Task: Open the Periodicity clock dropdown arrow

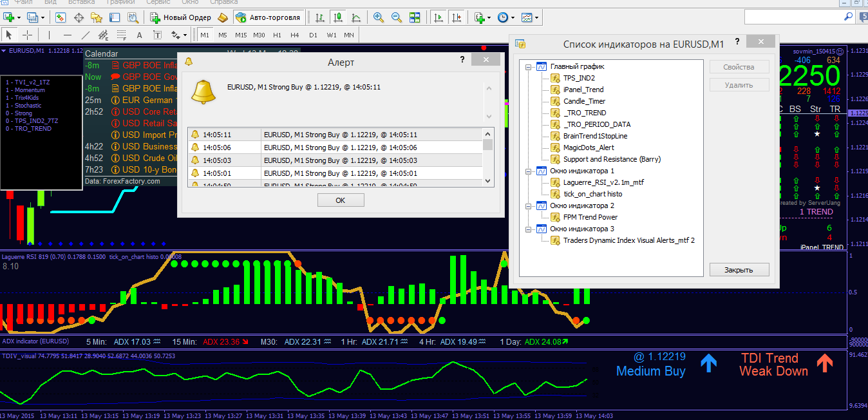Action: coord(513,17)
